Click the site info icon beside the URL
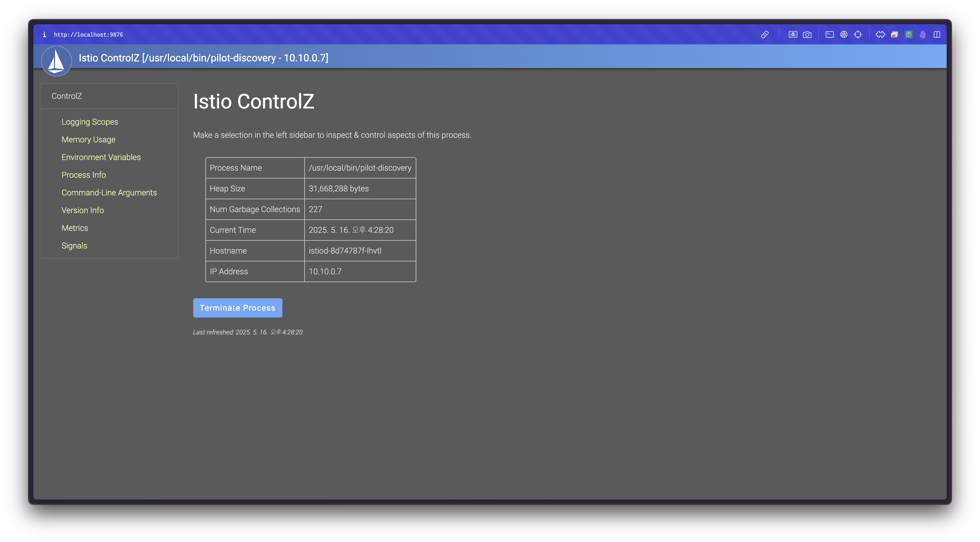 pyautogui.click(x=44, y=35)
